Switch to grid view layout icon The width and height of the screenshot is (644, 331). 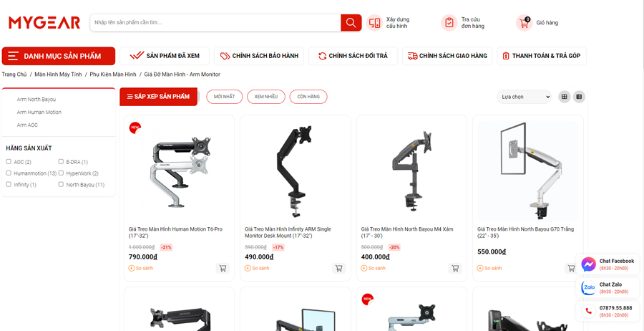(x=565, y=97)
